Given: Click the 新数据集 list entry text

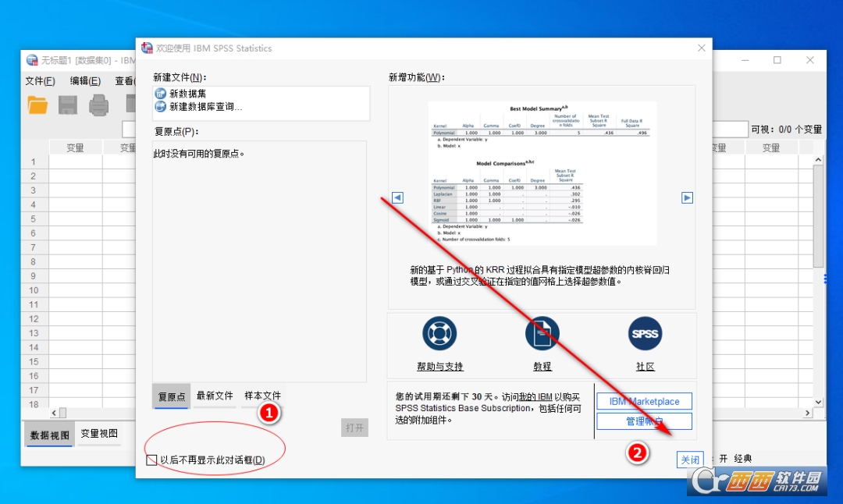Looking at the screenshot, I should [x=187, y=94].
